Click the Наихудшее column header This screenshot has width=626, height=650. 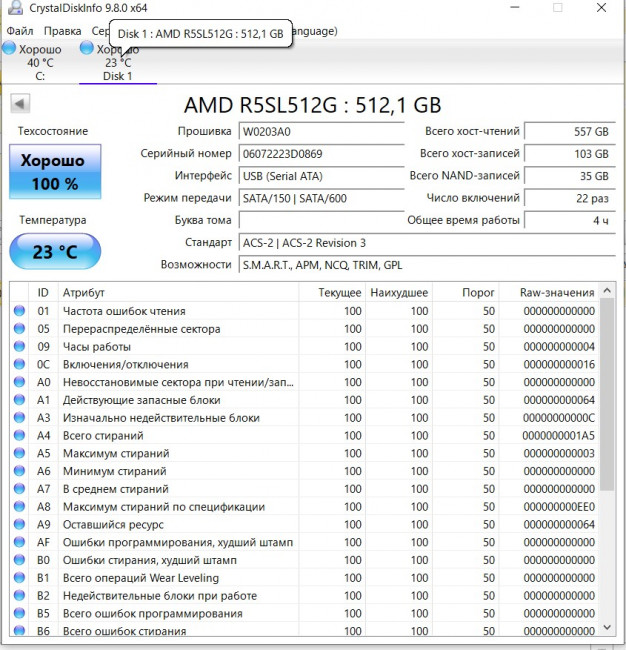click(x=399, y=292)
